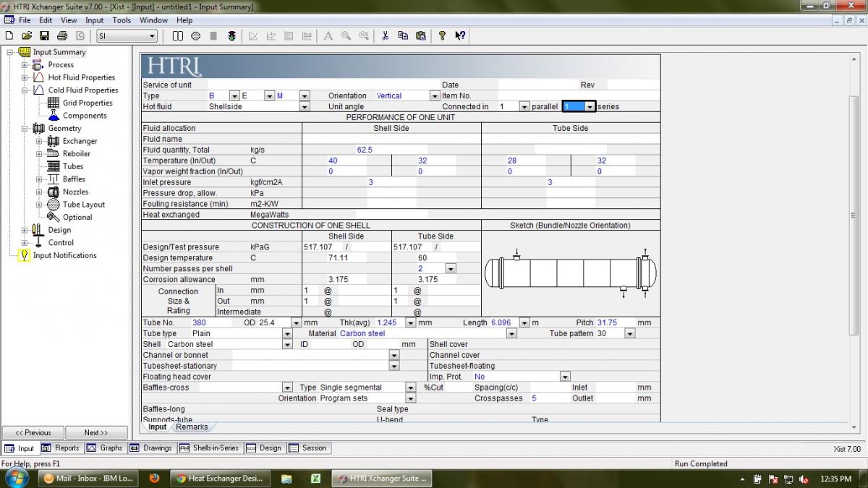Click the Print Preview toolbar icon
The width and height of the screenshot is (868, 488).
click(80, 35)
